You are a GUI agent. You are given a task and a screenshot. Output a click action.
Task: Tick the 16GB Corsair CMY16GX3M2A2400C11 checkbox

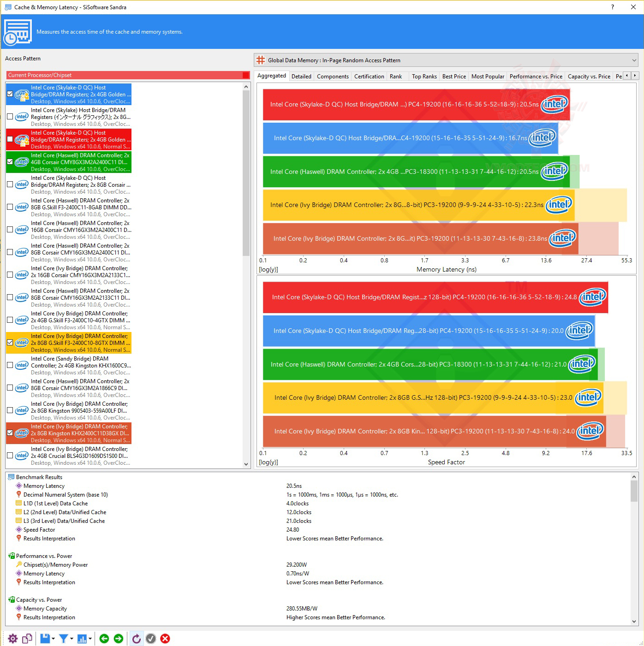(x=10, y=230)
